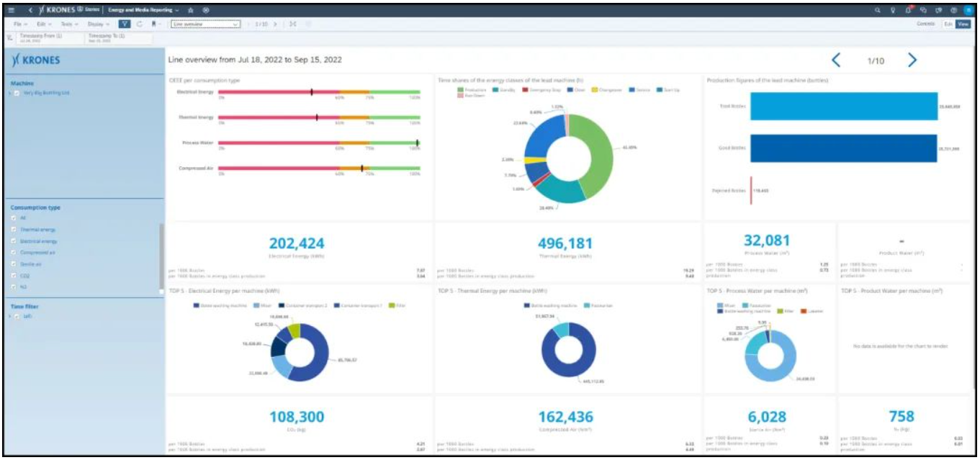The width and height of the screenshot is (980, 460).
Task: Open the bookmark icon in toolbar
Action: pos(153,24)
